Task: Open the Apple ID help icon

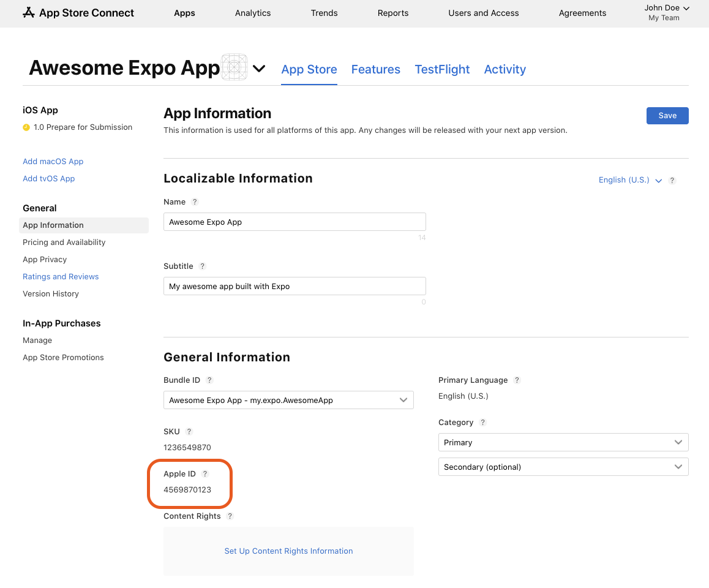Action: click(x=204, y=473)
